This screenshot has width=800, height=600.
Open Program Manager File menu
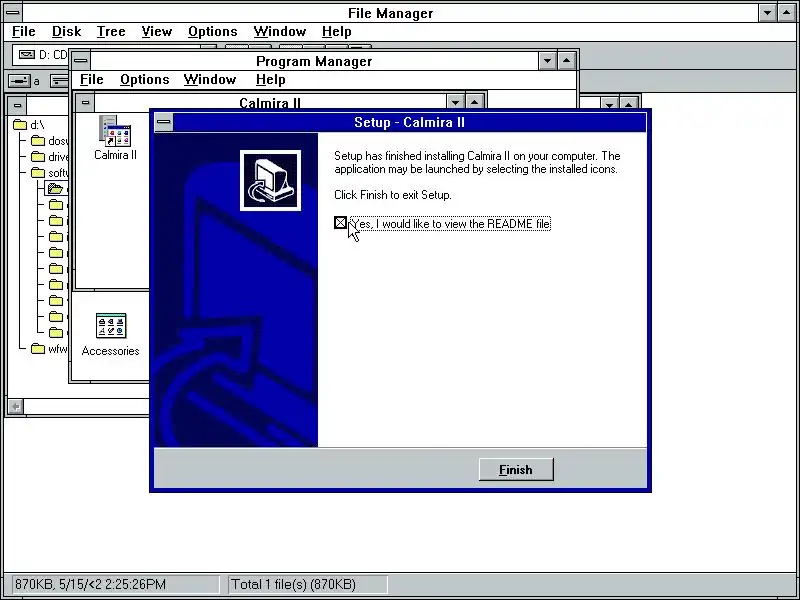click(x=92, y=80)
